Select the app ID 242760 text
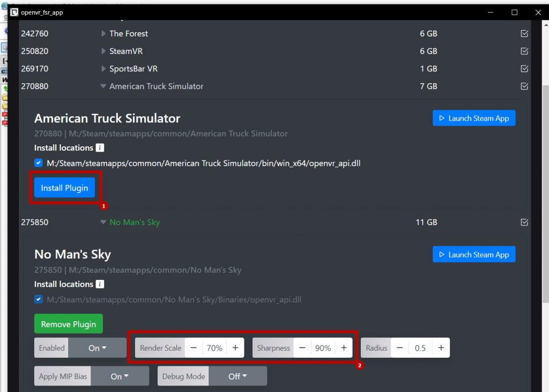Viewport: 549px width, 392px height. pos(35,34)
